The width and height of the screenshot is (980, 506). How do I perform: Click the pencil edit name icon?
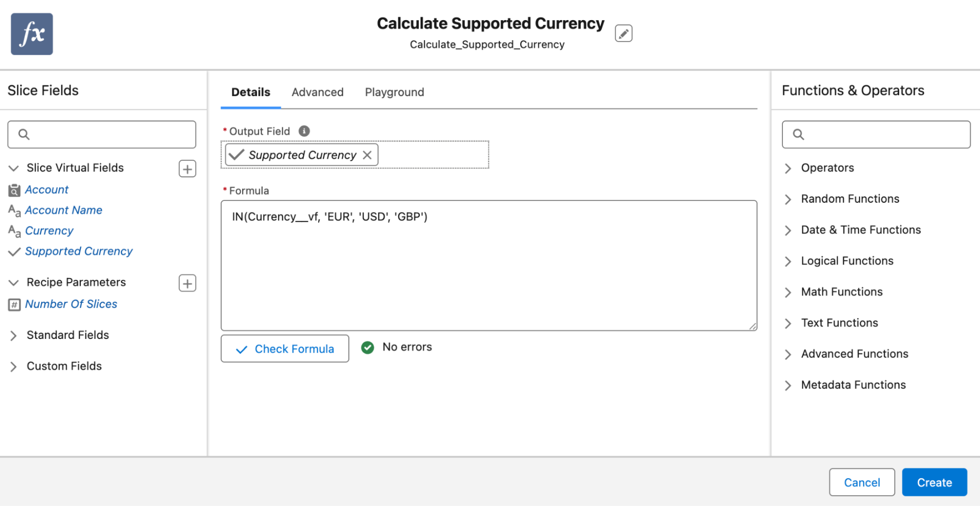(x=623, y=33)
